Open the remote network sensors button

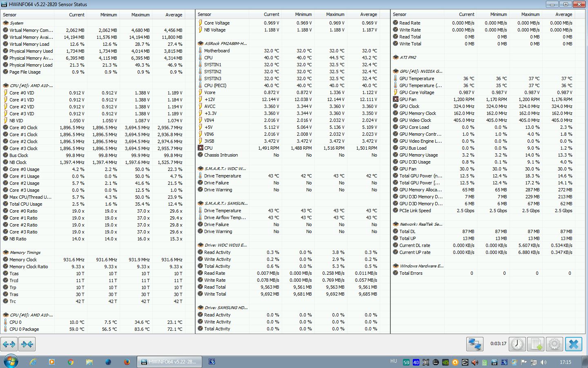[x=475, y=344]
